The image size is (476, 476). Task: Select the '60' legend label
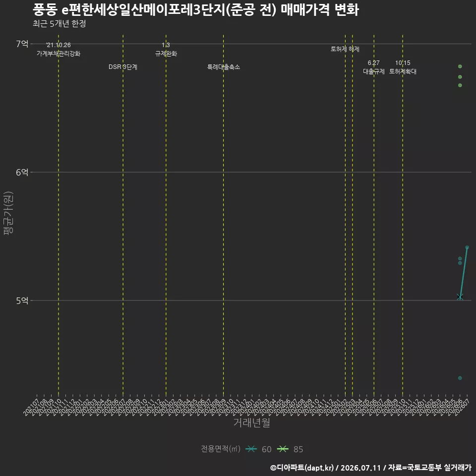(267, 449)
